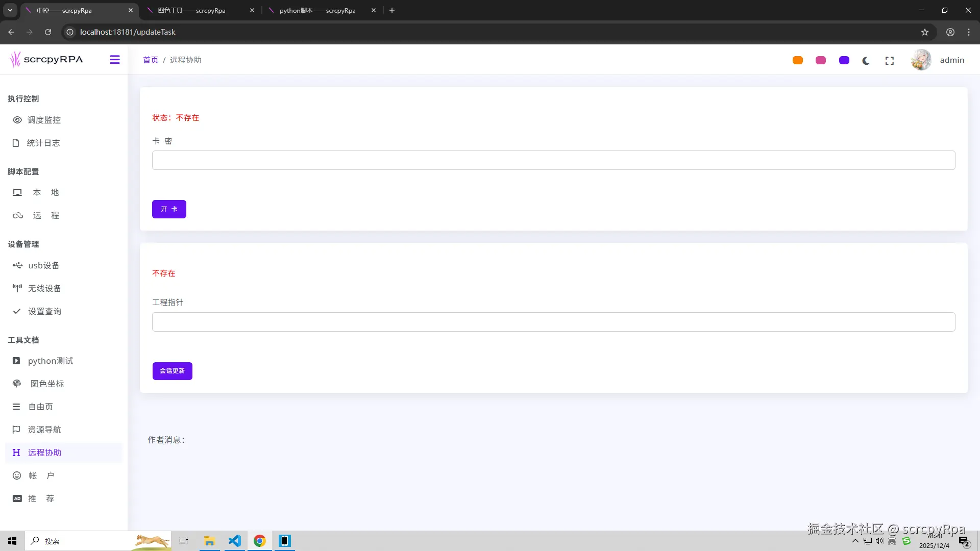This screenshot has width=980, height=551.
Task: Focus the 卡密 input field
Action: pos(553,160)
